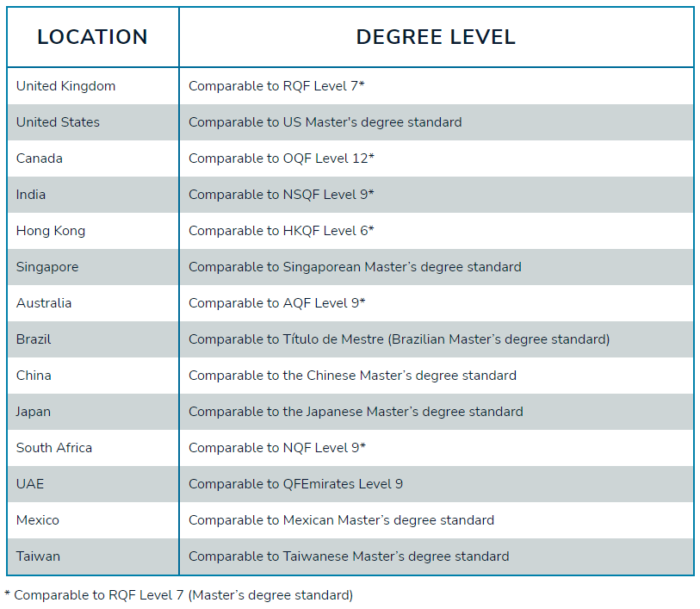Click the AQF Level 9 degree cell

277,303
